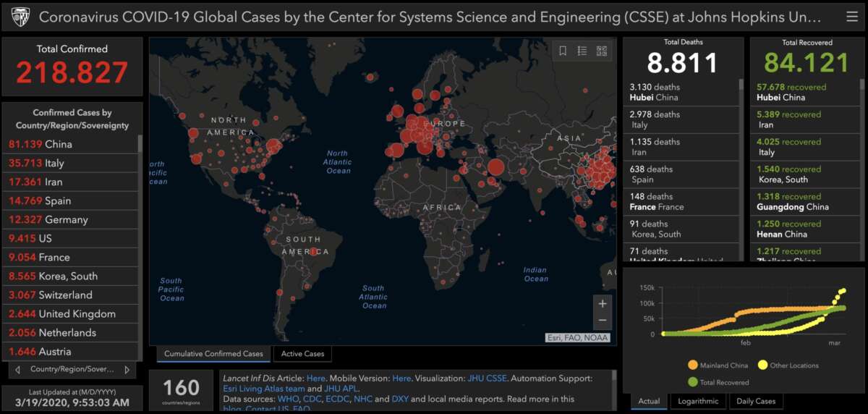Show the map legend list icon
Image resolution: width=868 pixels, height=414 pixels.
click(x=582, y=51)
